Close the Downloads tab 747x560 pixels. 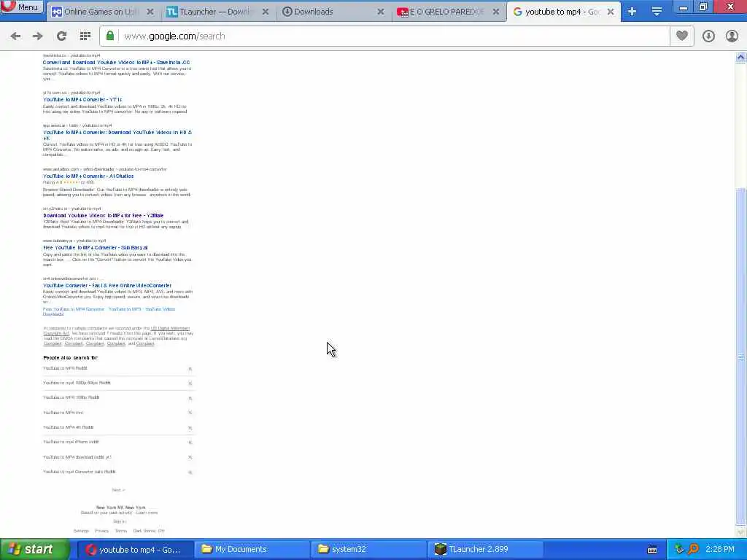(381, 12)
